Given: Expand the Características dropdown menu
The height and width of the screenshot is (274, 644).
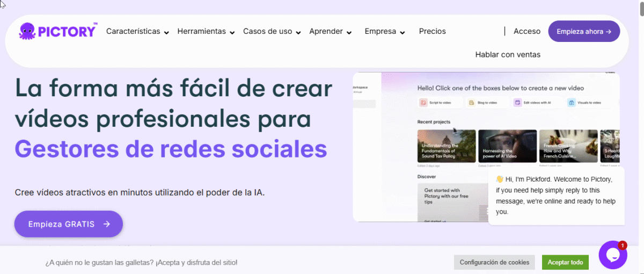Looking at the screenshot, I should point(137,31).
